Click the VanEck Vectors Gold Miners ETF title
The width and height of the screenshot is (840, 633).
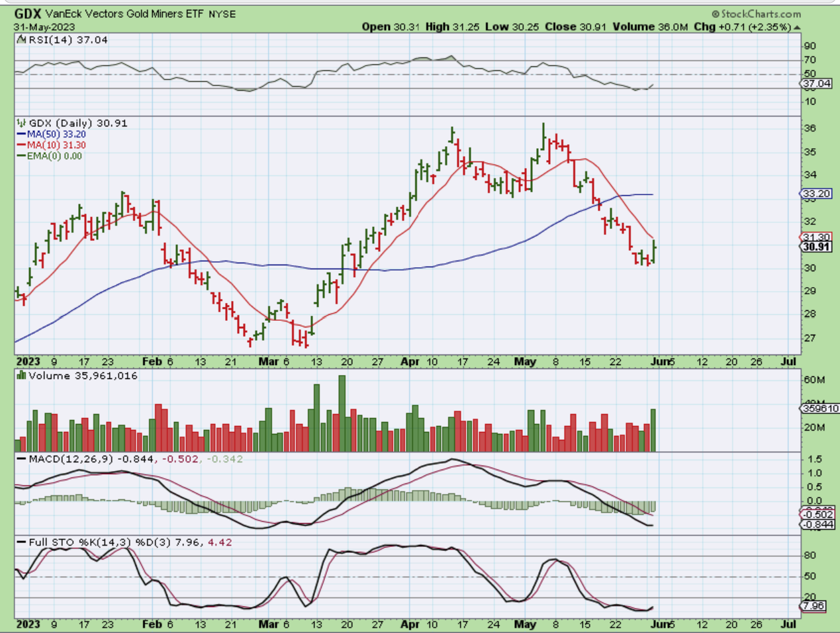point(125,14)
